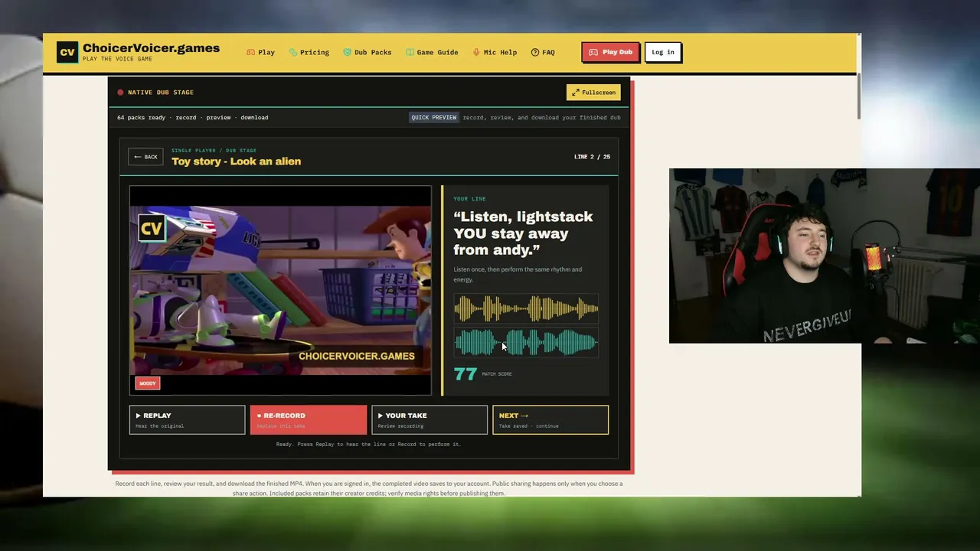980x551 pixels.
Task: Click the CV watermark badge inside the video
Action: point(152,228)
